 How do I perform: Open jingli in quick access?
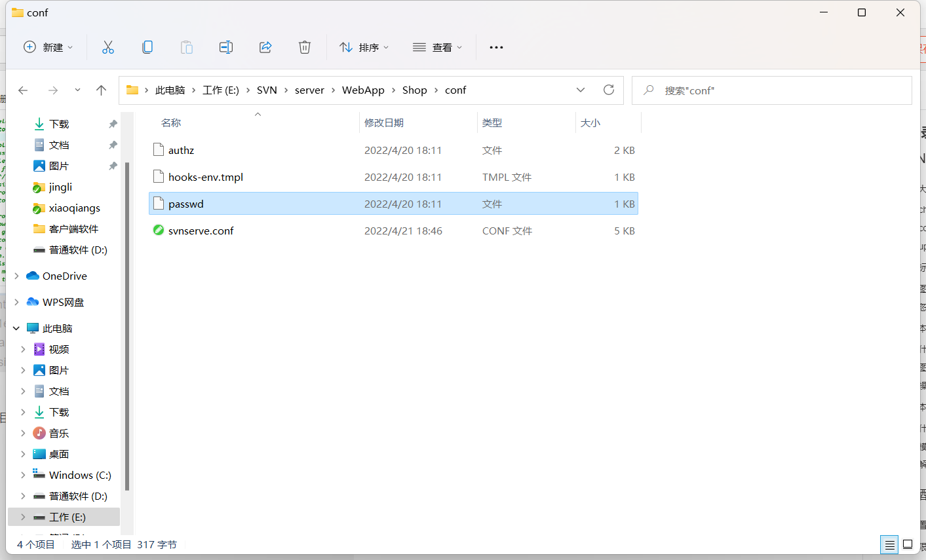pyautogui.click(x=60, y=187)
